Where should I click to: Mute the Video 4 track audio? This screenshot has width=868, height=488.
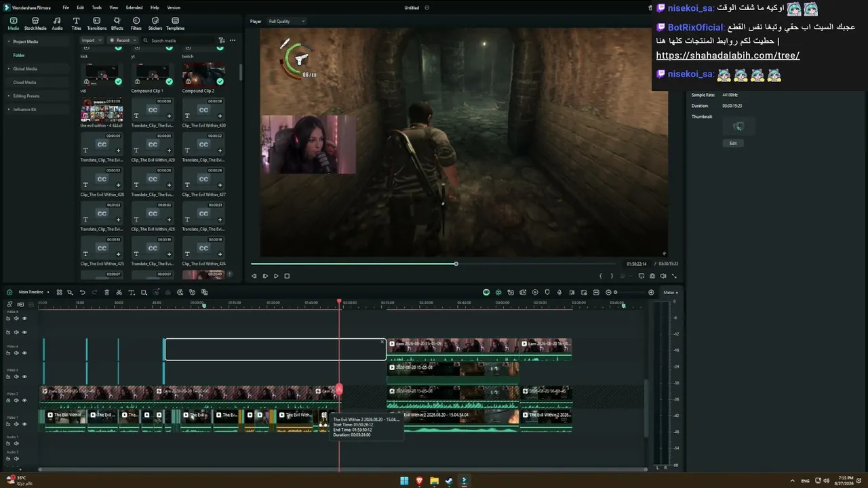pyautogui.click(x=16, y=353)
